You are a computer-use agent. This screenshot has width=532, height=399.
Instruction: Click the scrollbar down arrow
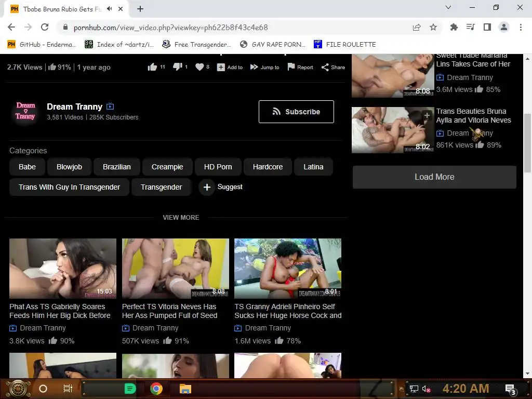click(x=528, y=374)
